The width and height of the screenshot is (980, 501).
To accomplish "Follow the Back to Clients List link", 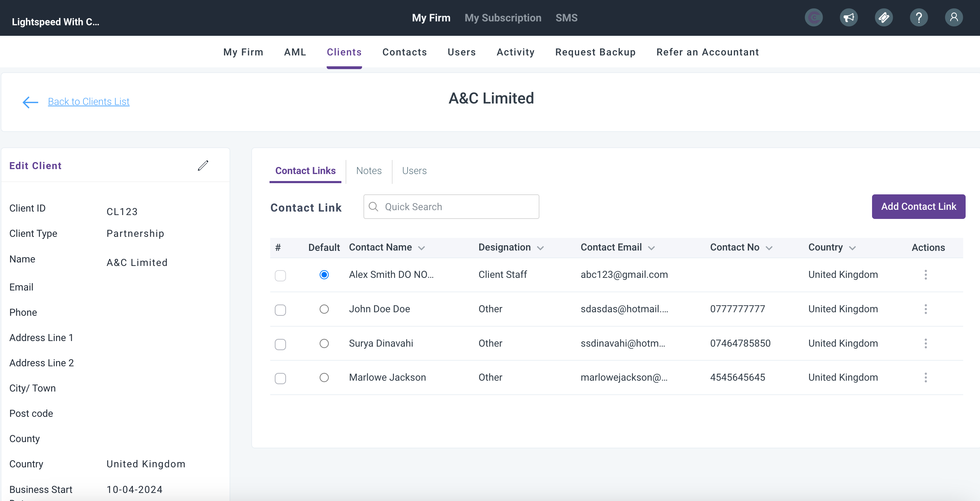I will click(x=89, y=102).
